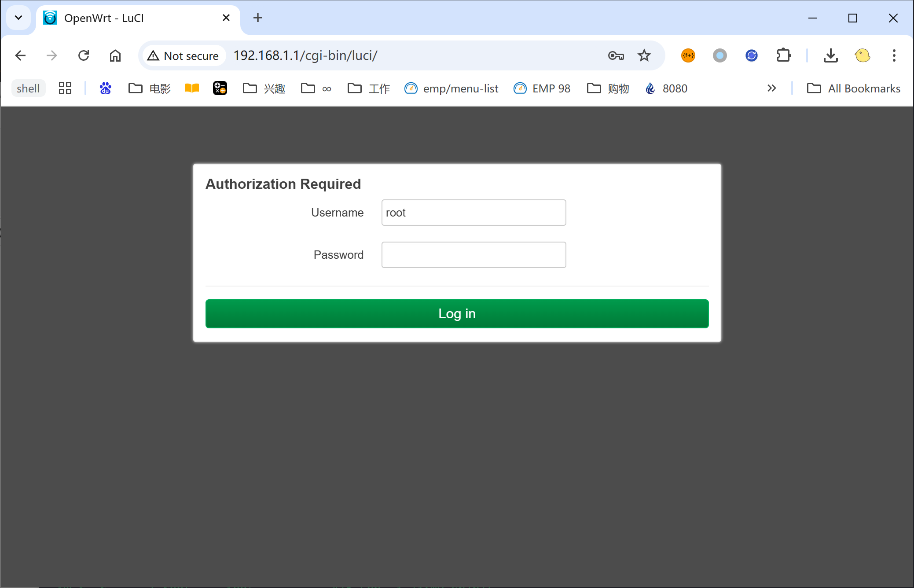Open the Chrome three-dot menu
The width and height of the screenshot is (914, 588).
894,55
